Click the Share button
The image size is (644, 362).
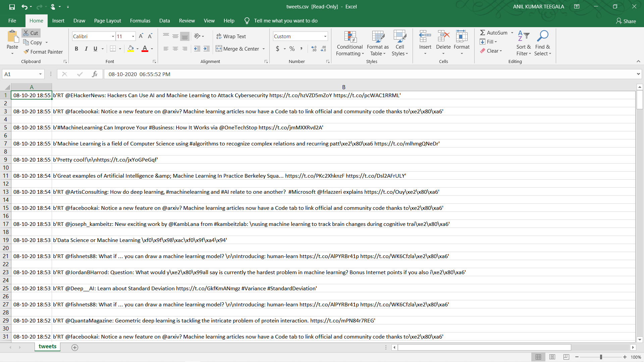point(626,21)
